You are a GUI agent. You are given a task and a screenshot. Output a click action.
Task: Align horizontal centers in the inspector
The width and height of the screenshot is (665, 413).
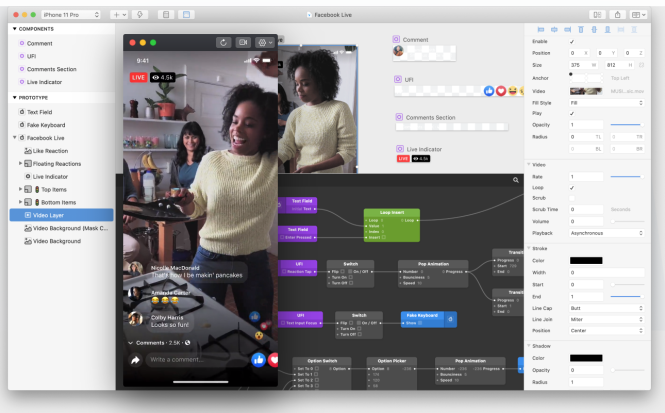click(x=554, y=30)
